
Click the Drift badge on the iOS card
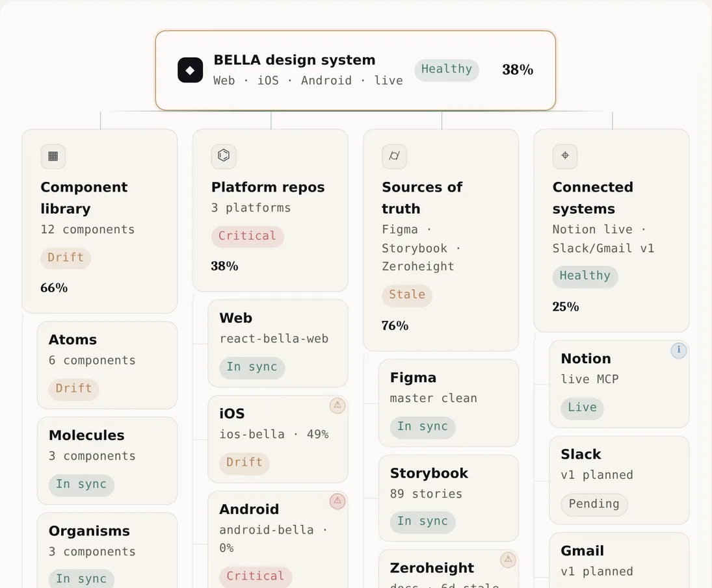coord(244,463)
